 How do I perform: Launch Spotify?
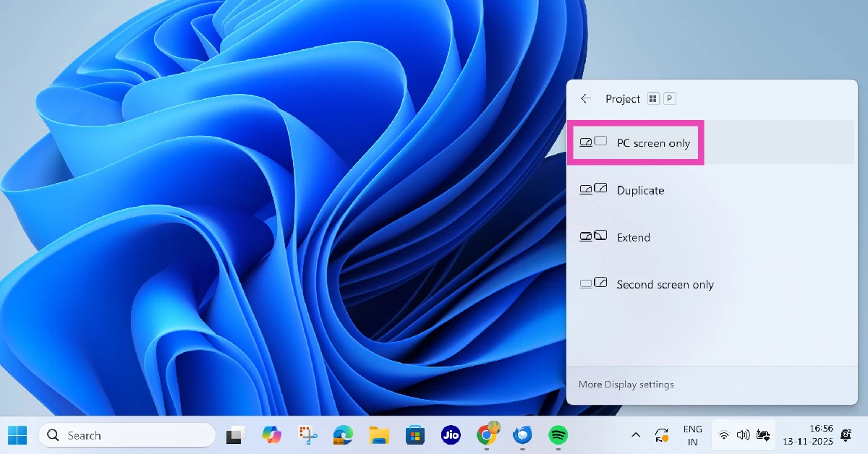[558, 435]
